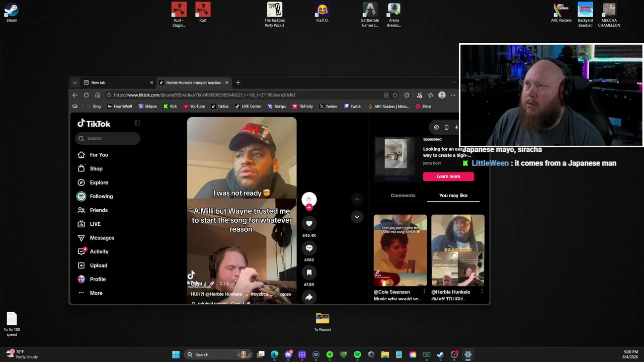Open the YouTube bookmark
Screen dimensions: 644x362
[194, 107]
